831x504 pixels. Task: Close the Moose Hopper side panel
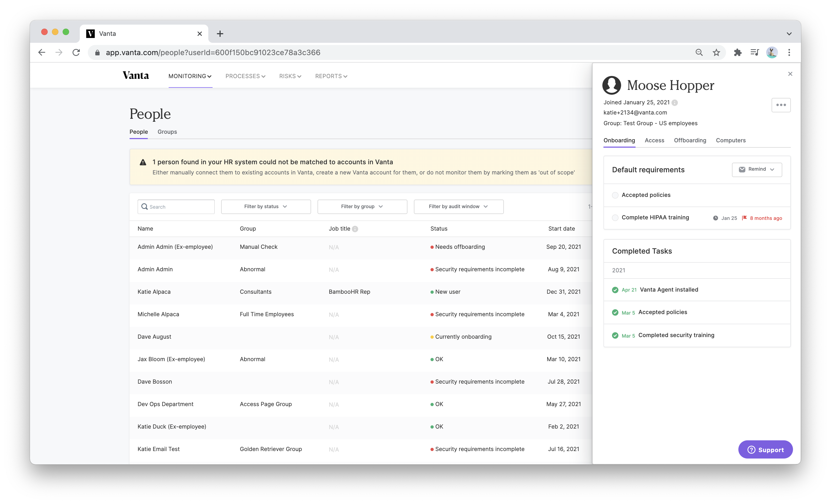point(790,74)
